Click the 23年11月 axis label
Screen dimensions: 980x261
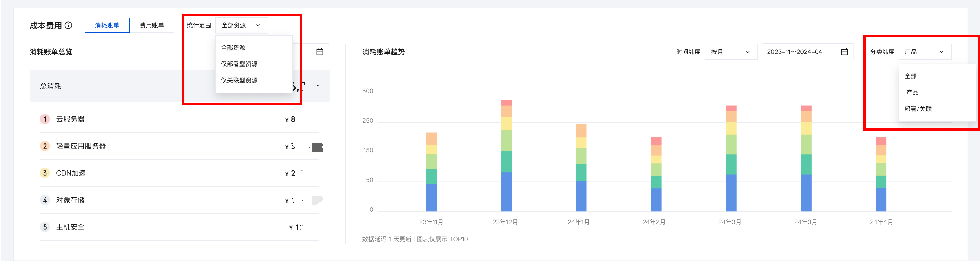coord(431,222)
